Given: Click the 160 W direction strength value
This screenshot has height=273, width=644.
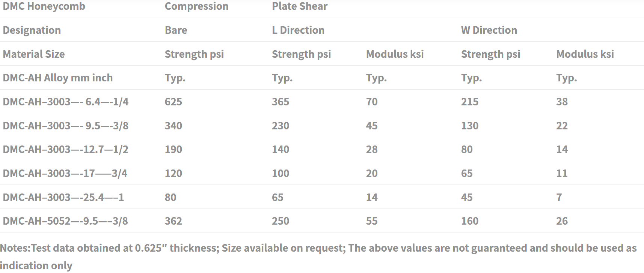Looking at the screenshot, I should [x=470, y=221].
